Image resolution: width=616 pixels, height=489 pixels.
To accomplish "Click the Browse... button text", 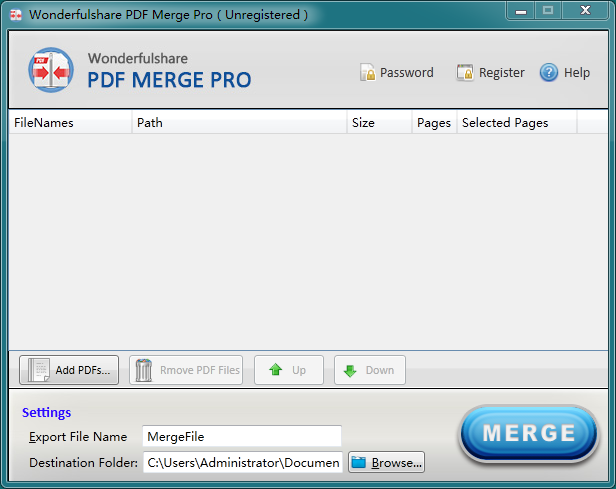I will coord(397,463).
